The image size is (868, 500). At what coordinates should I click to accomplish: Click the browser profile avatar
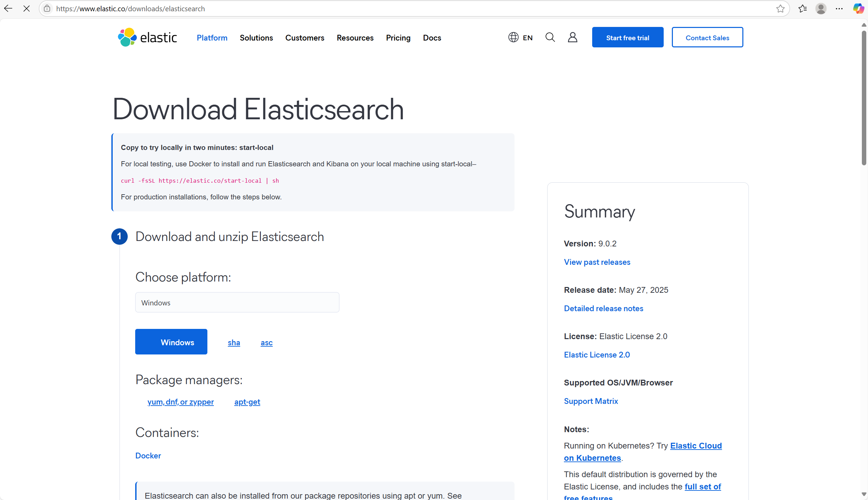pyautogui.click(x=821, y=9)
